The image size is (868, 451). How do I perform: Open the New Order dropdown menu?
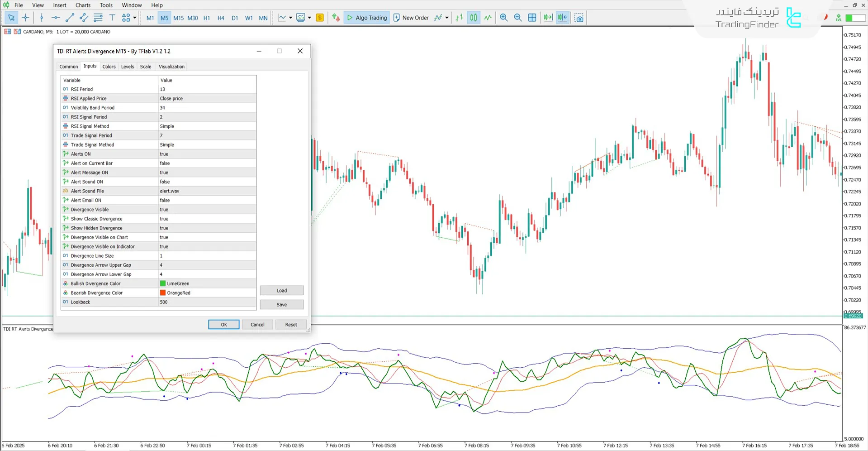point(447,18)
